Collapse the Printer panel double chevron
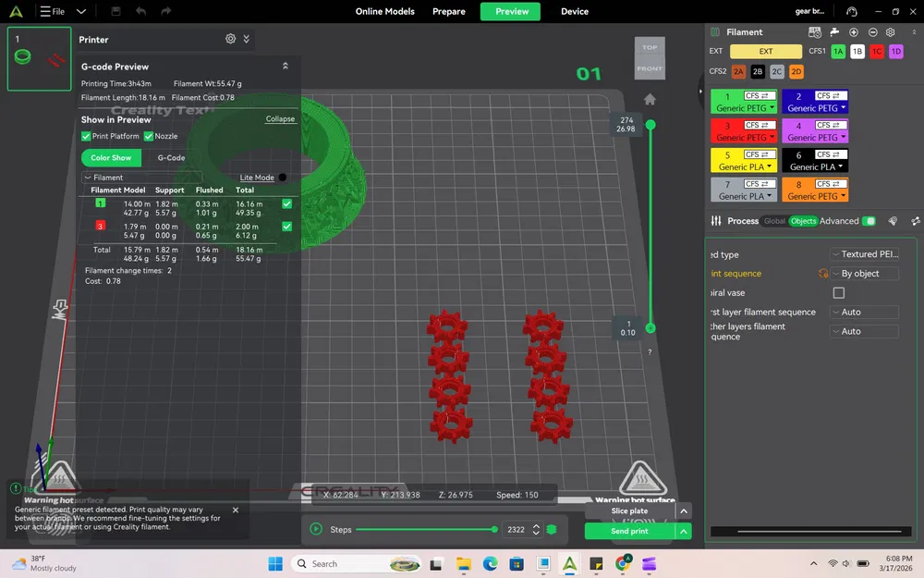Screen dimensions: 924x578 coord(247,39)
